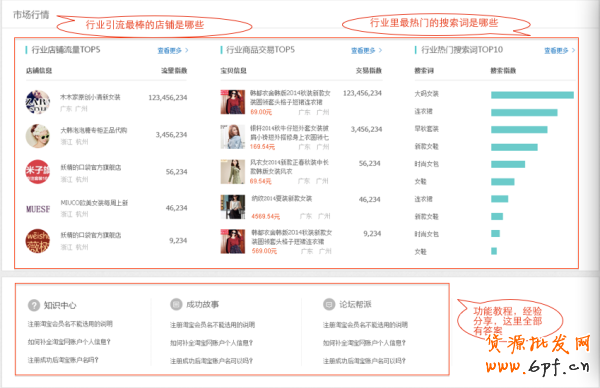
Task: Click the 交易指数 column header
Action: (369, 71)
